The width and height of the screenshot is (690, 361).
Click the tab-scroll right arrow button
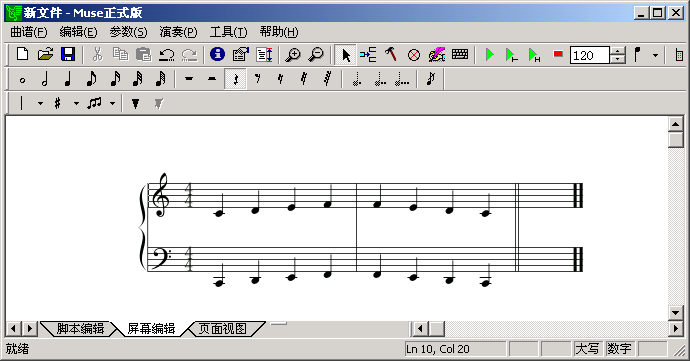[29, 328]
